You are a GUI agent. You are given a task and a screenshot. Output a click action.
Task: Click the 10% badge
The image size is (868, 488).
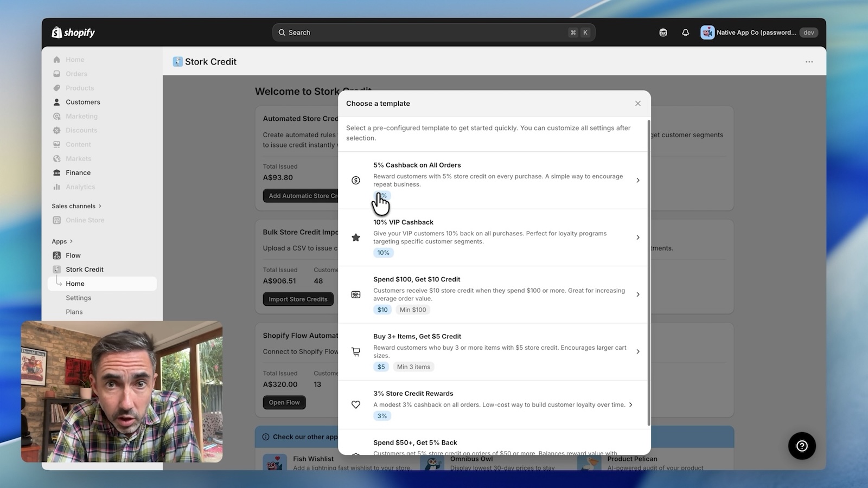click(x=384, y=253)
